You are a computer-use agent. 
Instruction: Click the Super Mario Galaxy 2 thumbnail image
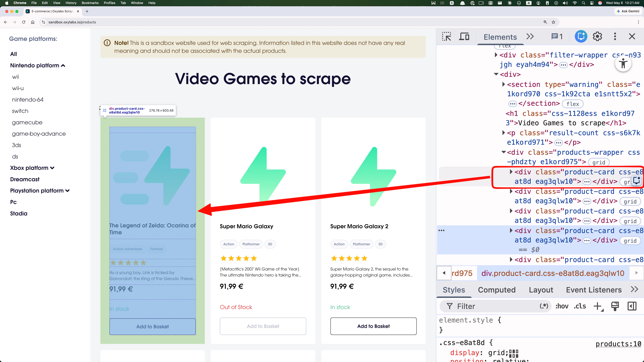pyautogui.click(x=373, y=176)
